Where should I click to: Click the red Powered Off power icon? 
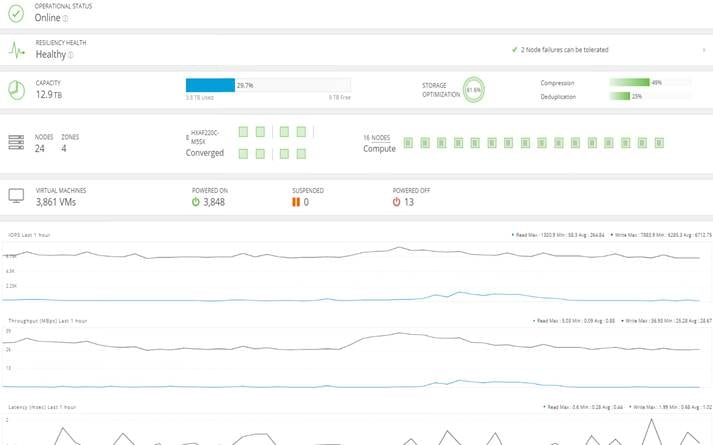pos(397,202)
